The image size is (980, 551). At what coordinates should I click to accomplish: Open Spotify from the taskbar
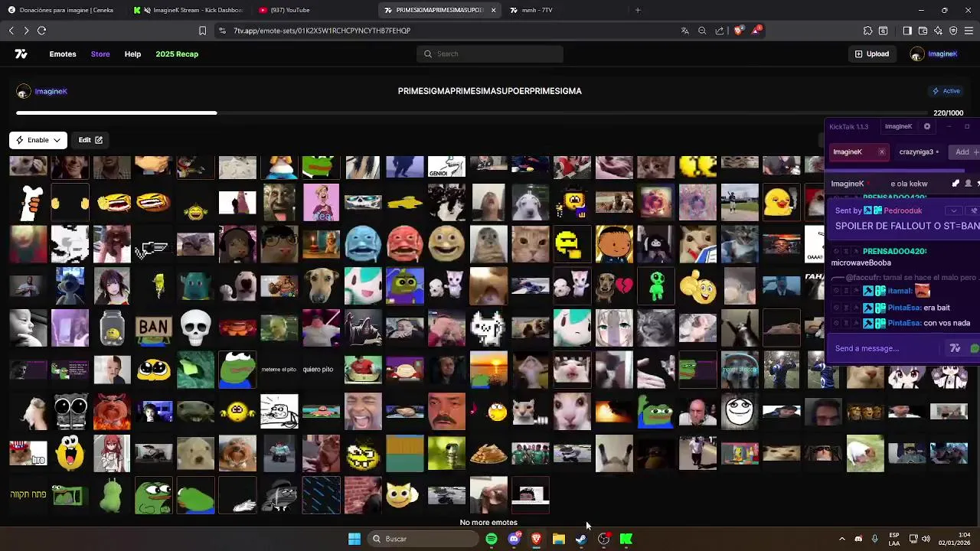click(x=492, y=539)
